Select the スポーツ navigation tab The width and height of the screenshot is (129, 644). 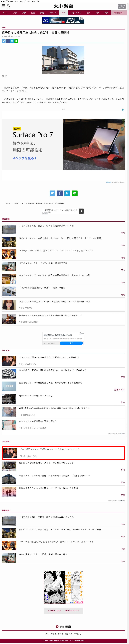pyautogui.click(x=53, y=13)
